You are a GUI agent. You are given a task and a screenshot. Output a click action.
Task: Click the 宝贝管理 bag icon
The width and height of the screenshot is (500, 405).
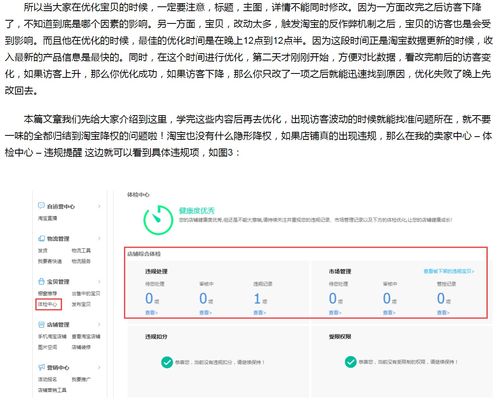tap(41, 281)
